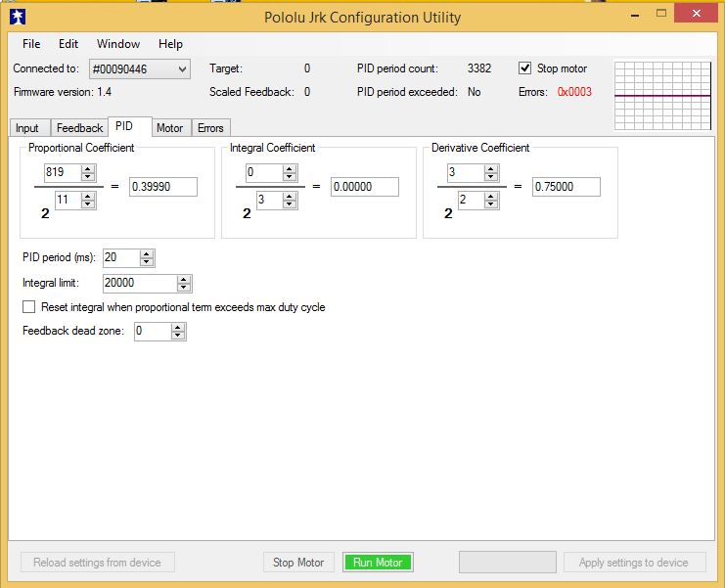Decrease the PID period value
This screenshot has height=588, width=725.
point(147,261)
